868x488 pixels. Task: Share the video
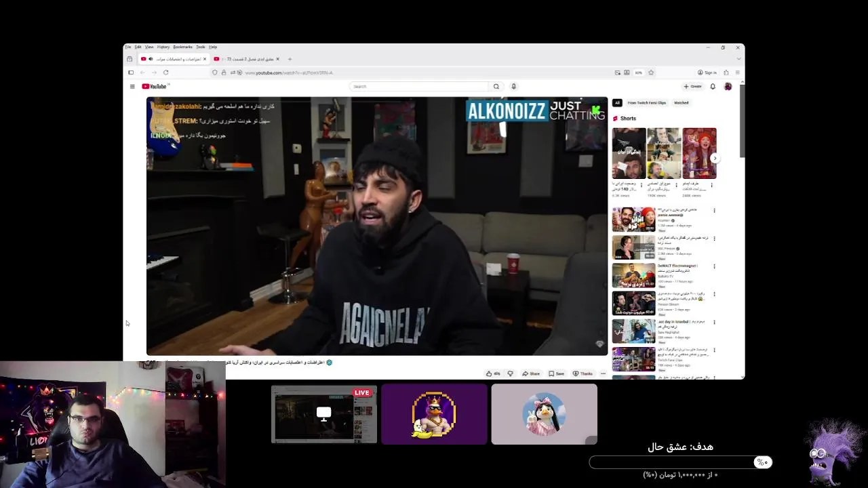pos(531,373)
